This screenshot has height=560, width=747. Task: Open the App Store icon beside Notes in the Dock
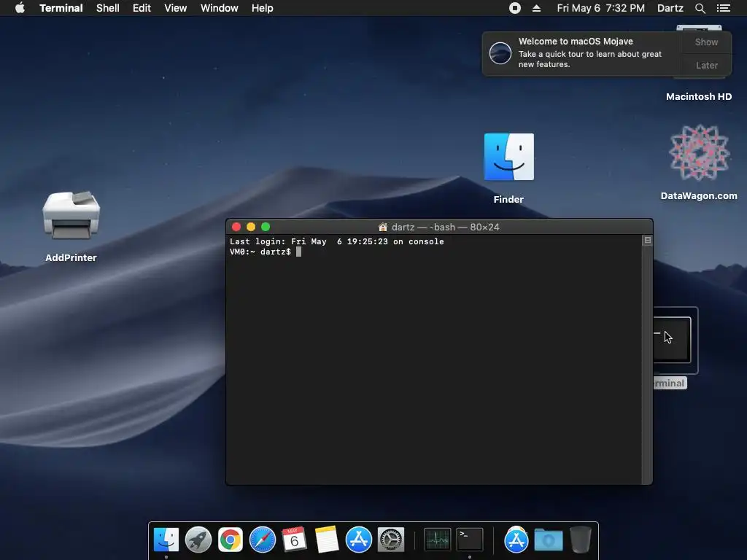coord(358,540)
